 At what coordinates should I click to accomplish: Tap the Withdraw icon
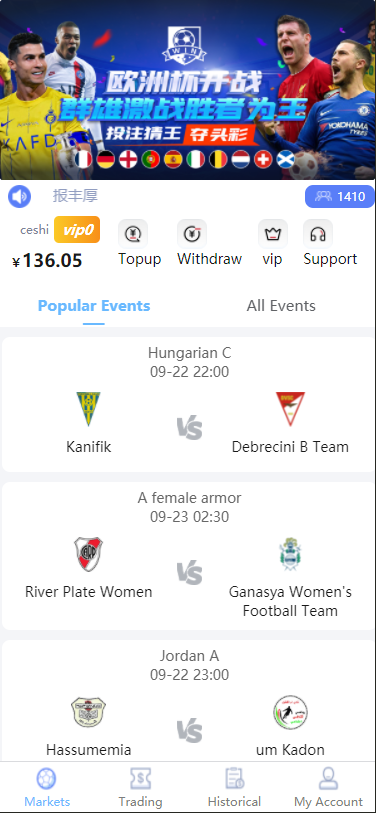click(x=192, y=234)
